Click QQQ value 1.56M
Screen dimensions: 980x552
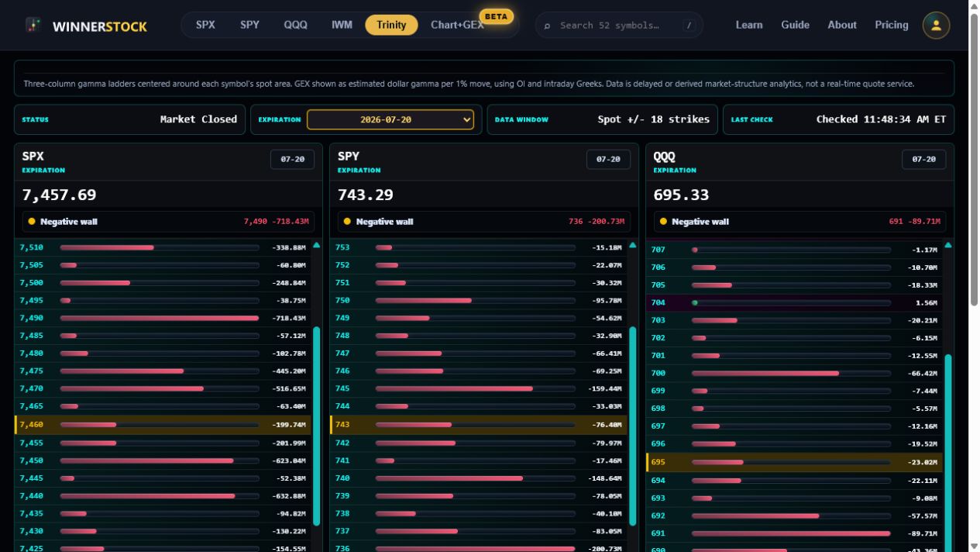click(x=926, y=302)
